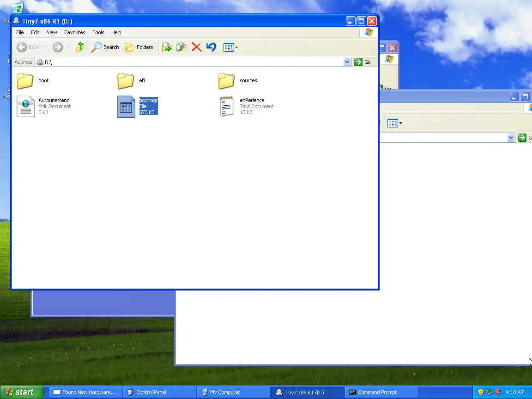Viewport: 532px width, 399px height.
Task: Click the Move To toolbar icon
Action: coord(167,47)
